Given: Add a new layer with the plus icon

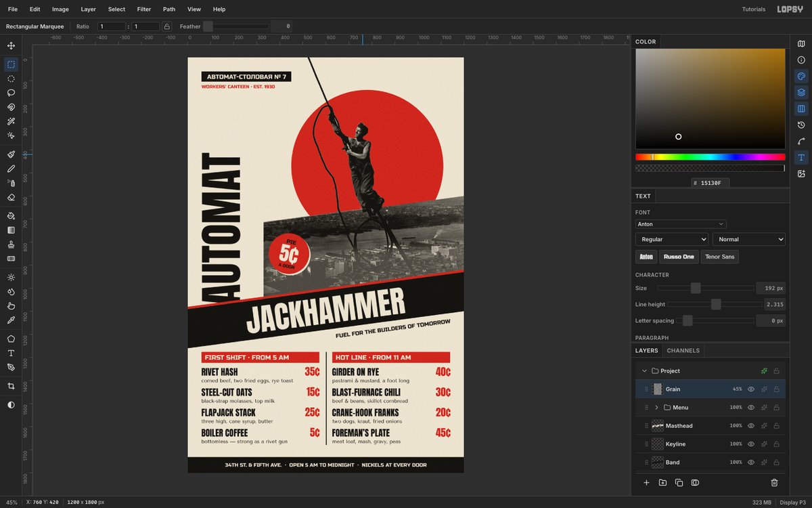Looking at the screenshot, I should [x=646, y=482].
